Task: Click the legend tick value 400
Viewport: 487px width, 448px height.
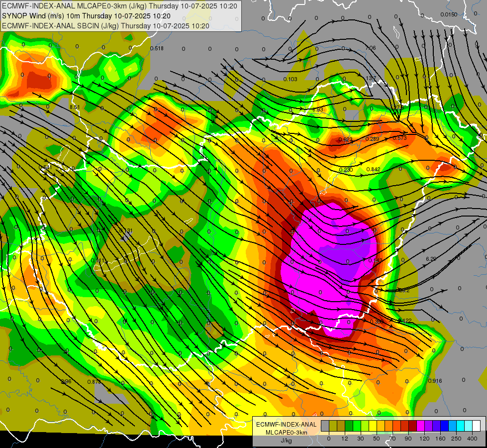Action: click(x=472, y=439)
